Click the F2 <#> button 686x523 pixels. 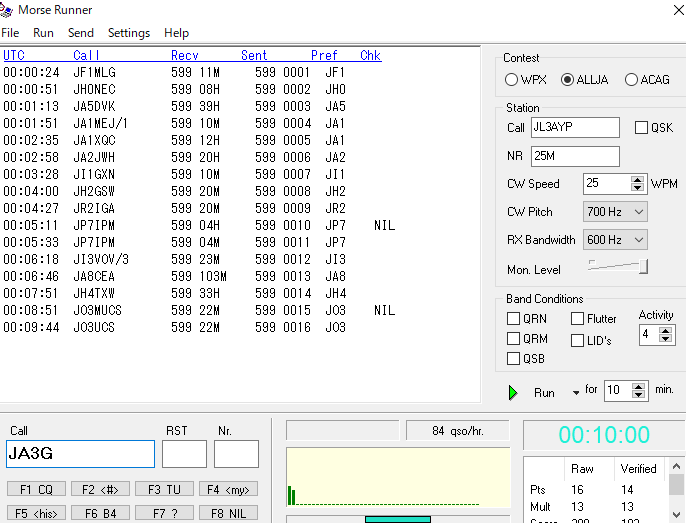click(100, 489)
